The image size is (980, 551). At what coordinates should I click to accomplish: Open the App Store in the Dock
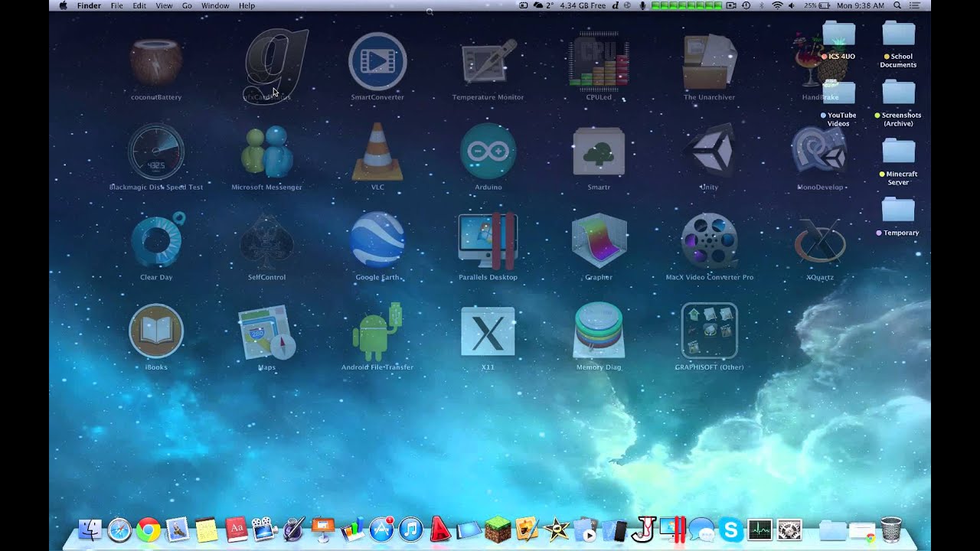[382, 530]
